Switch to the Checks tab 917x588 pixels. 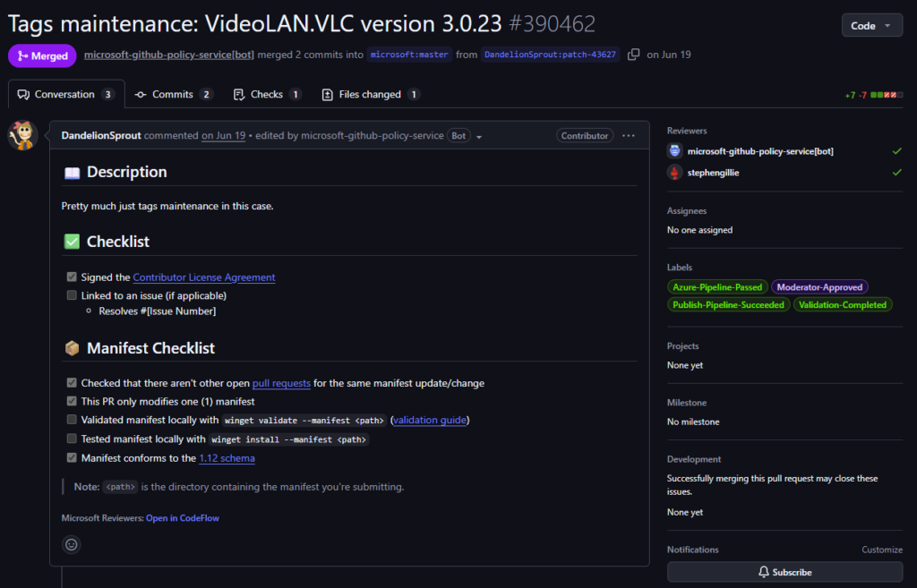pos(267,94)
